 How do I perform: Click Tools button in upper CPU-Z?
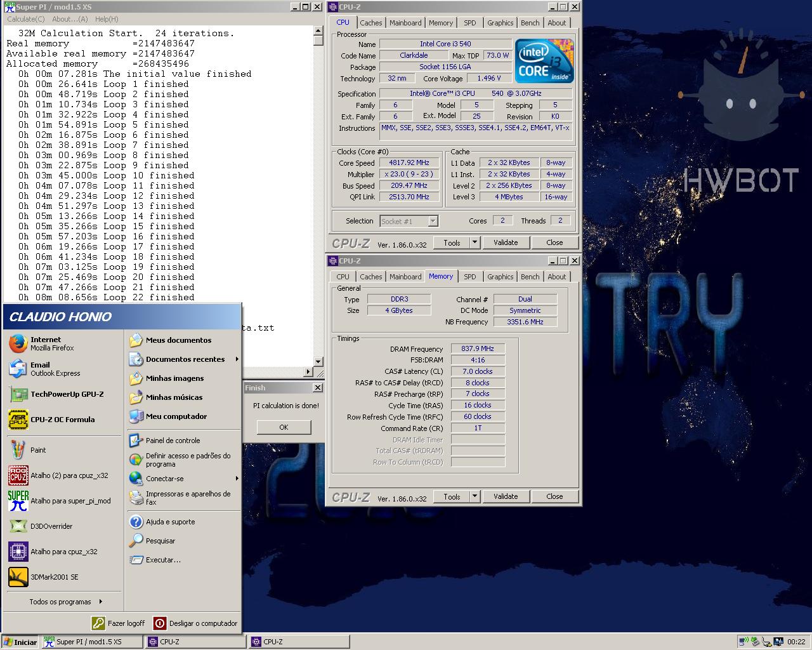point(452,242)
